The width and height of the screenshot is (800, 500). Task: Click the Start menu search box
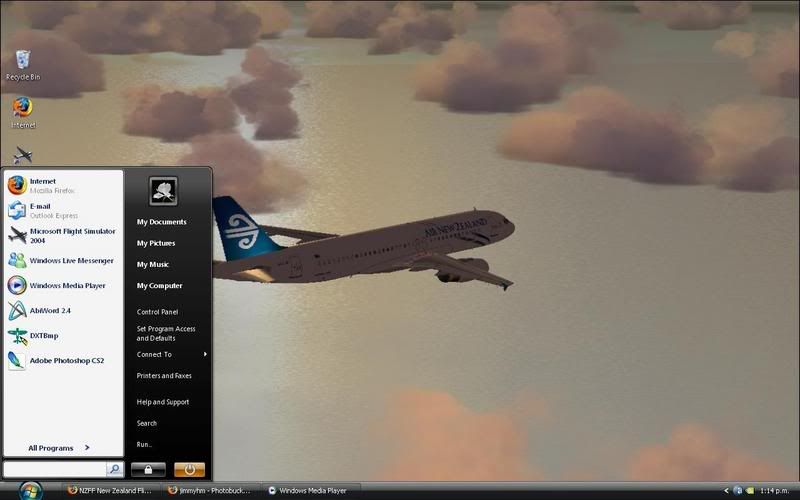54,468
